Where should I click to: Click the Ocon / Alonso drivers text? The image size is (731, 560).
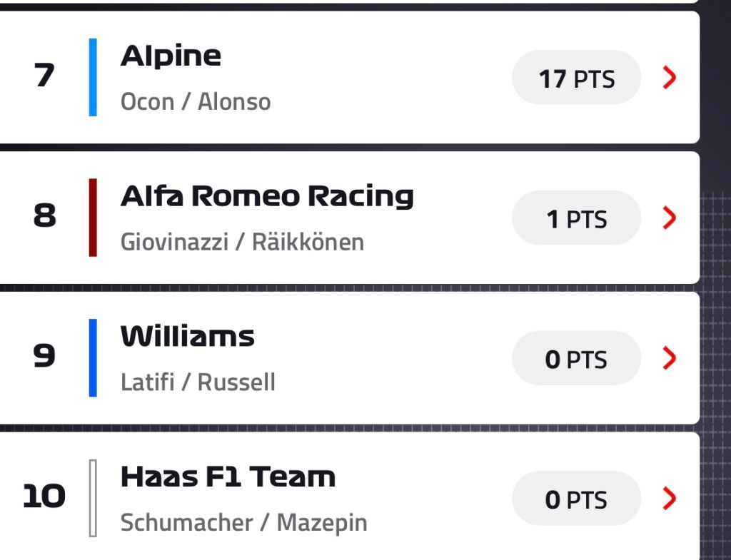tap(196, 102)
